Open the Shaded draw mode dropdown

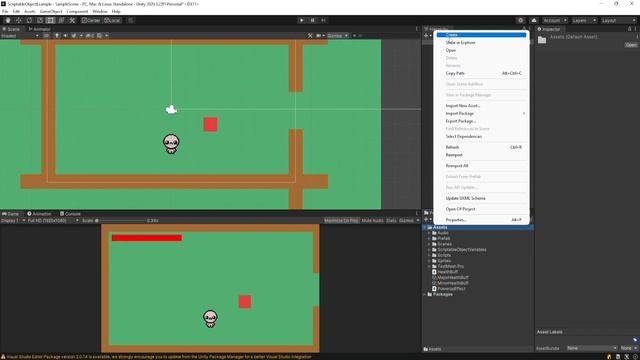coord(20,36)
